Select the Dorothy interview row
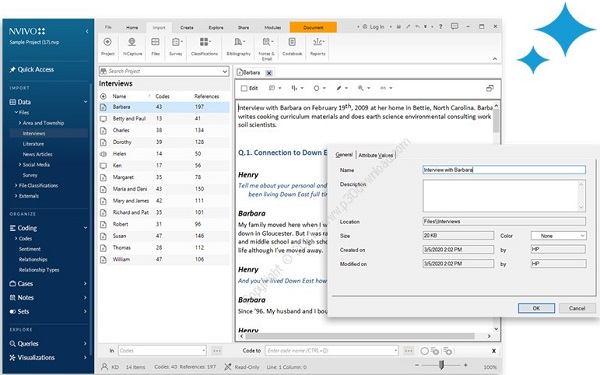 click(164, 142)
